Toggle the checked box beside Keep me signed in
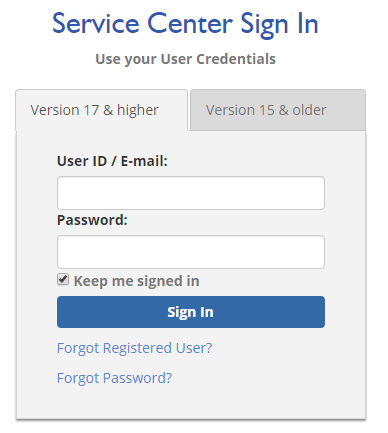Viewport: 388px width, 433px height. click(x=63, y=279)
